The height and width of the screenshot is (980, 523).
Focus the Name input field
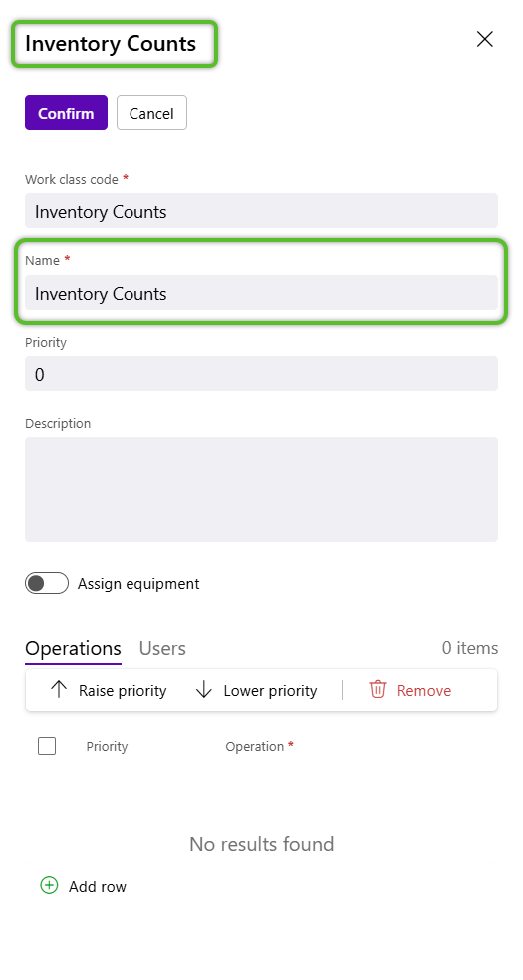pos(261,293)
